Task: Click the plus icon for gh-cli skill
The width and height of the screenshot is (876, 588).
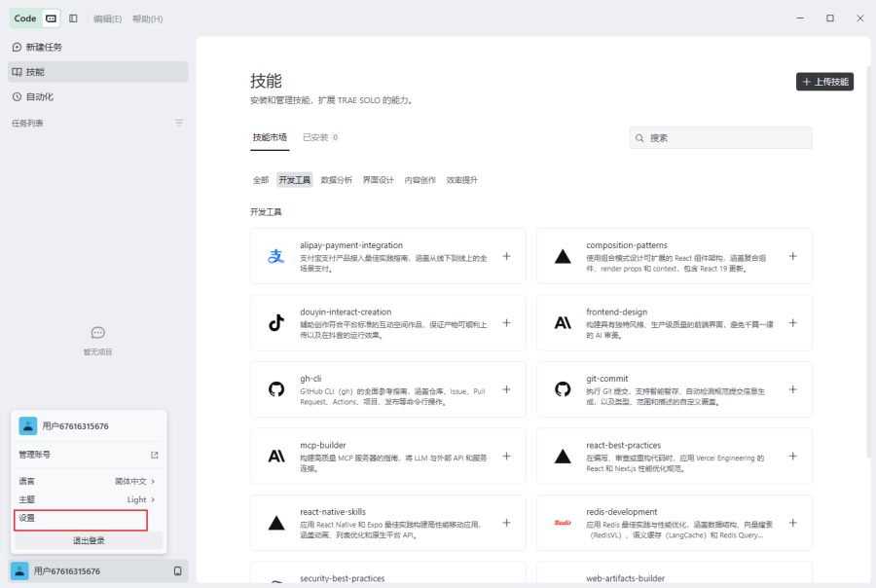Action: (x=506, y=389)
